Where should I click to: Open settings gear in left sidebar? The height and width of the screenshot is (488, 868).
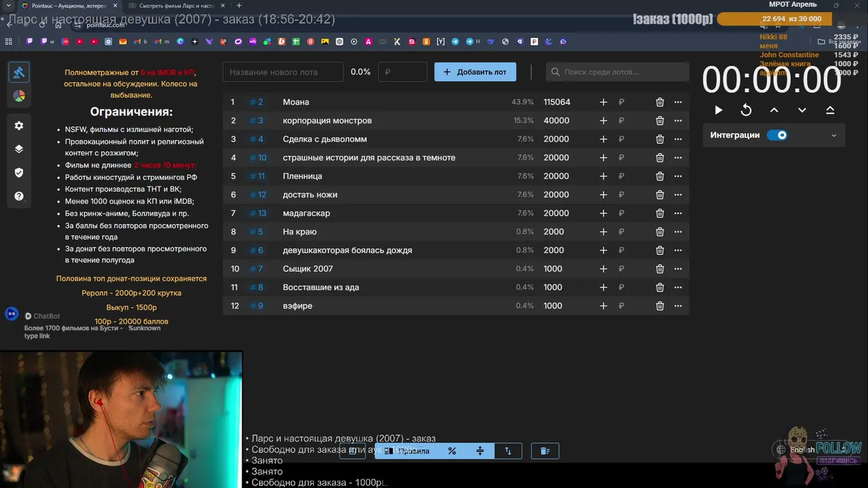coord(19,125)
